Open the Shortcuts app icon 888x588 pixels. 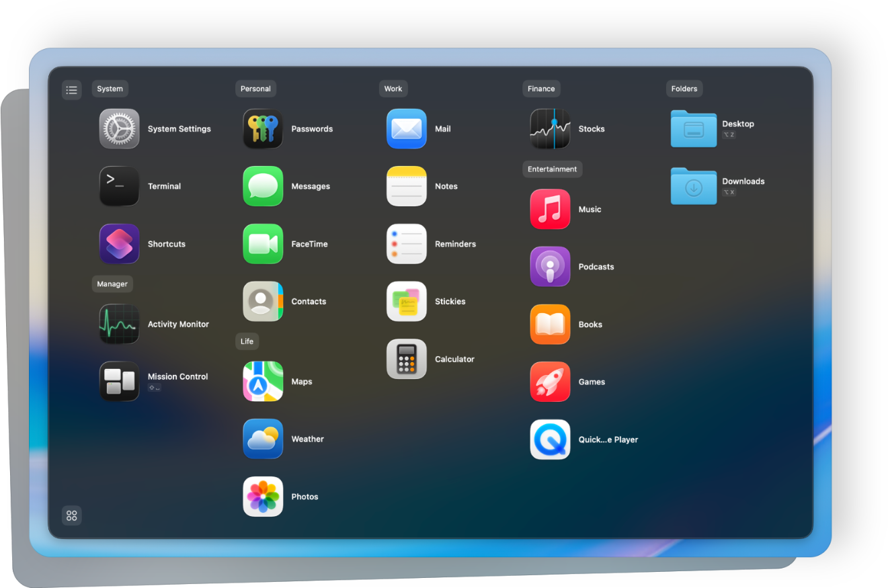(x=120, y=244)
